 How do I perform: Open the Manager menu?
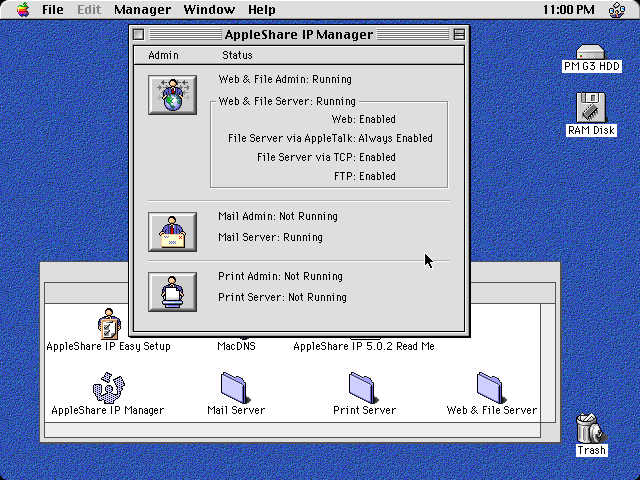click(142, 9)
